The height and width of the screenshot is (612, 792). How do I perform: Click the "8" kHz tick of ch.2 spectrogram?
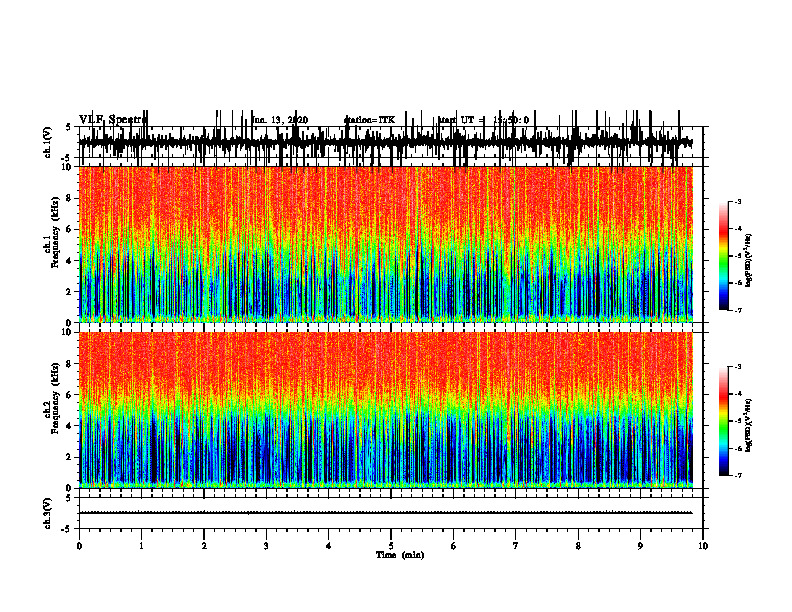pos(69,364)
